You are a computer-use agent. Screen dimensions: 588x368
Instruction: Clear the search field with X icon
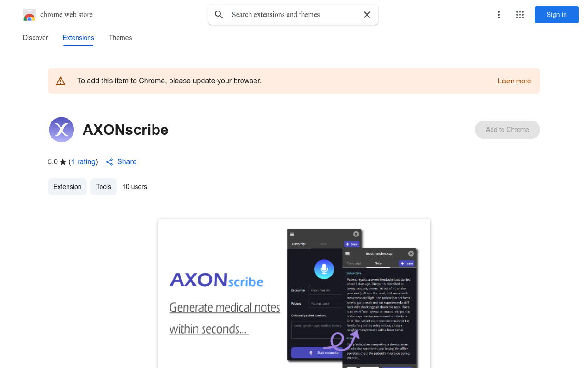[367, 15]
